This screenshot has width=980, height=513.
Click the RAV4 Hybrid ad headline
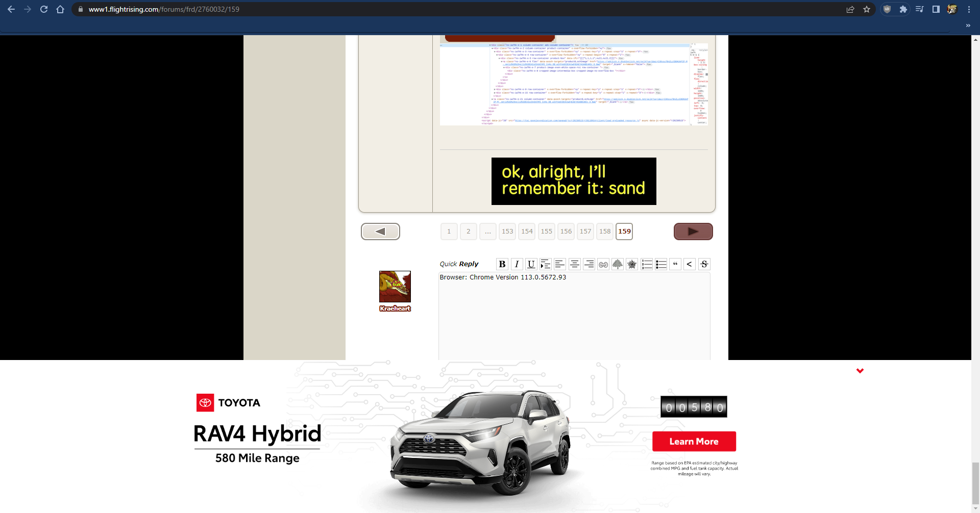pos(257,434)
